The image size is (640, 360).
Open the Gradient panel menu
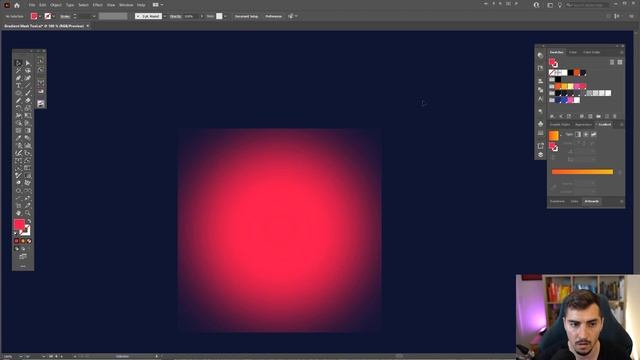click(622, 124)
